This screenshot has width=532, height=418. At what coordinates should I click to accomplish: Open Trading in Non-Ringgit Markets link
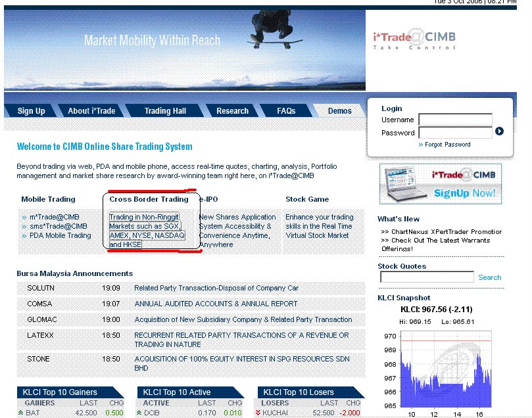coord(147,231)
